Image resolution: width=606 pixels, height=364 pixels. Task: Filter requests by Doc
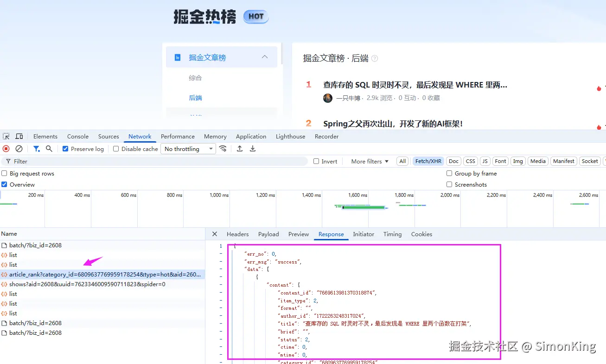(454, 161)
